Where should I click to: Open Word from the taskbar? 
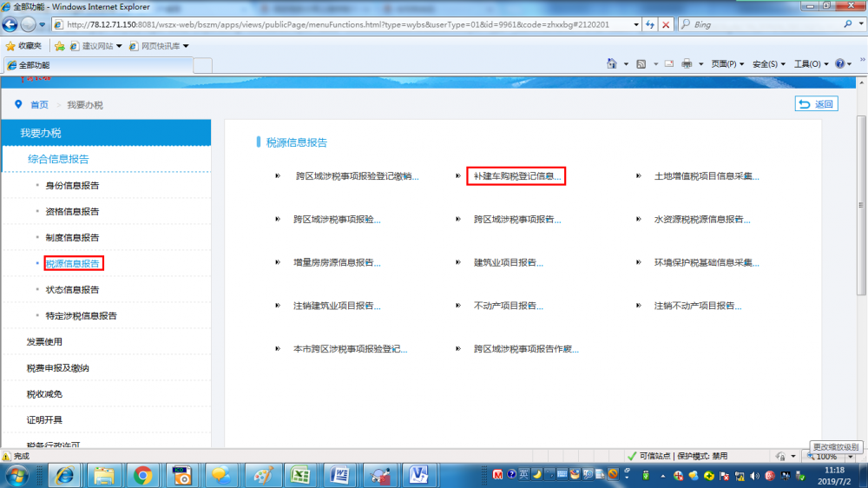click(x=339, y=474)
